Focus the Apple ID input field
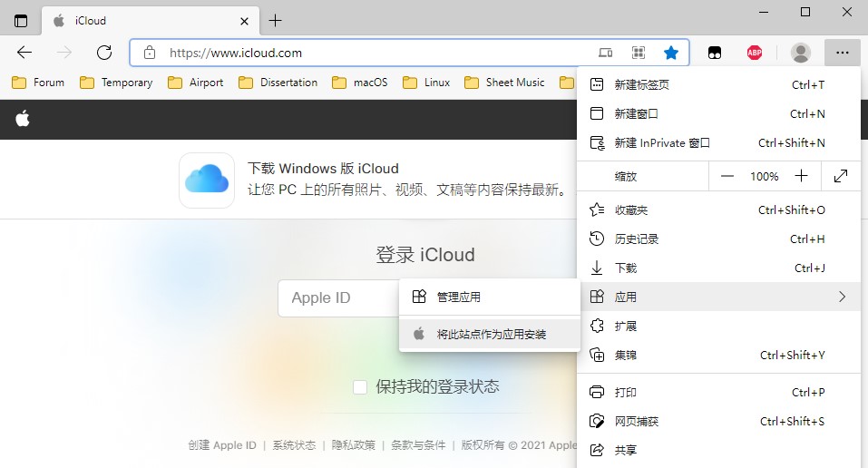 [x=338, y=298]
